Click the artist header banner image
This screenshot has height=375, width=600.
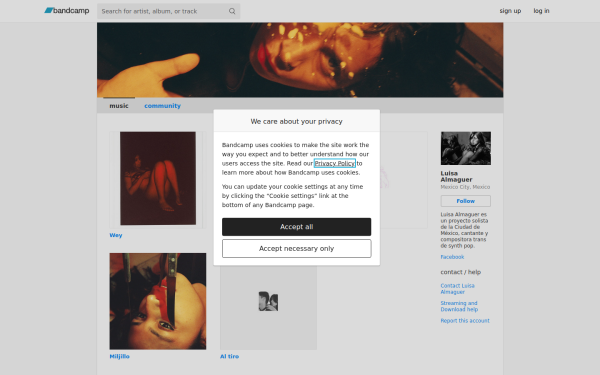(x=300, y=60)
